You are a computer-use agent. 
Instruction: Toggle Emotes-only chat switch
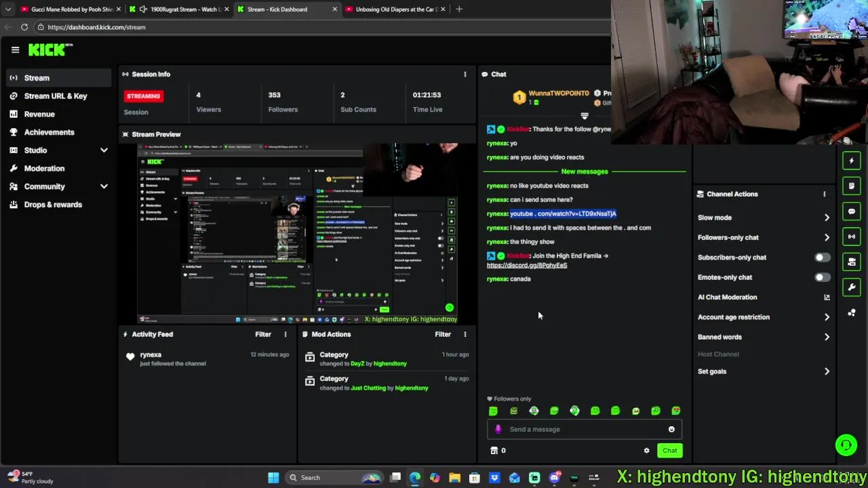(x=822, y=277)
